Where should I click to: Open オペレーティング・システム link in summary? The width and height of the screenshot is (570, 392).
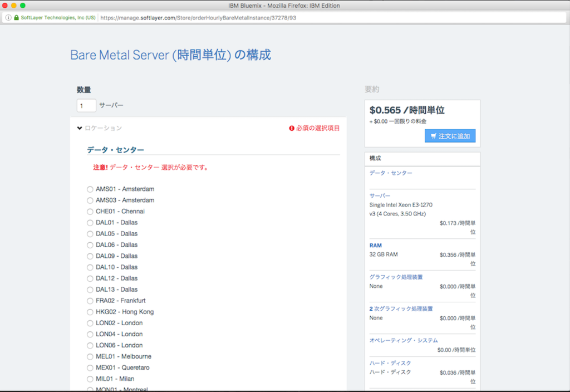click(404, 340)
